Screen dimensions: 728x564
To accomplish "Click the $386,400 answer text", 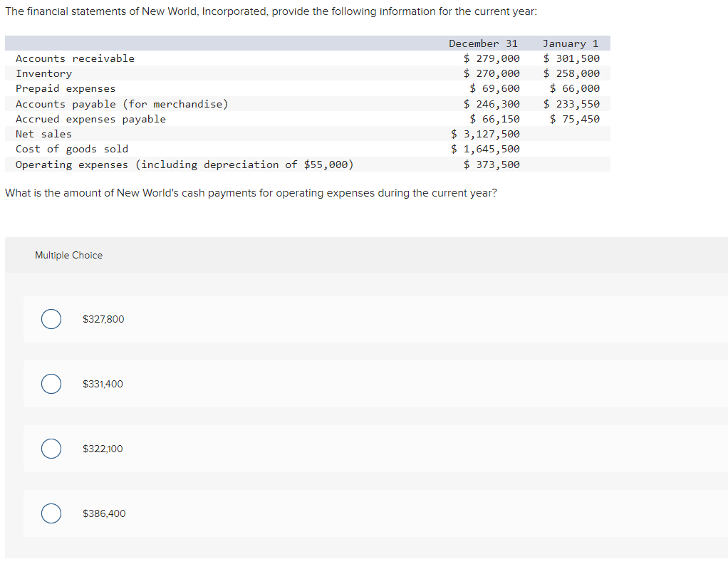I will pyautogui.click(x=104, y=514).
